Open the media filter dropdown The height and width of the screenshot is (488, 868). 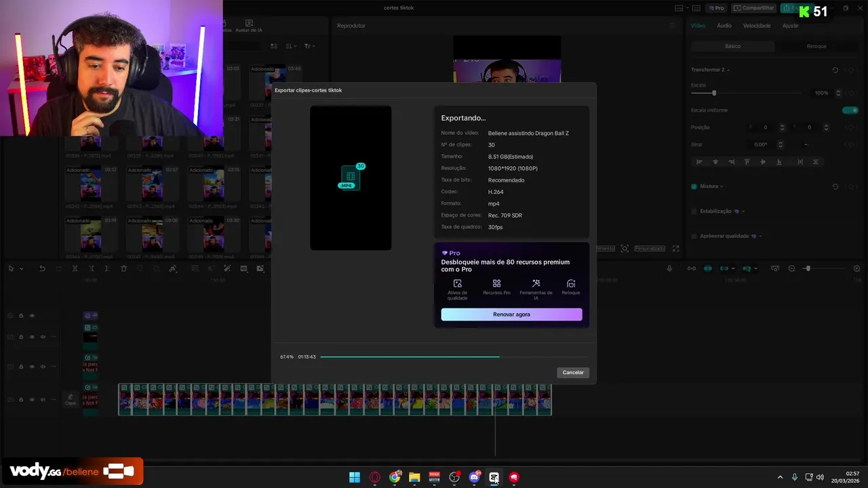(x=309, y=46)
